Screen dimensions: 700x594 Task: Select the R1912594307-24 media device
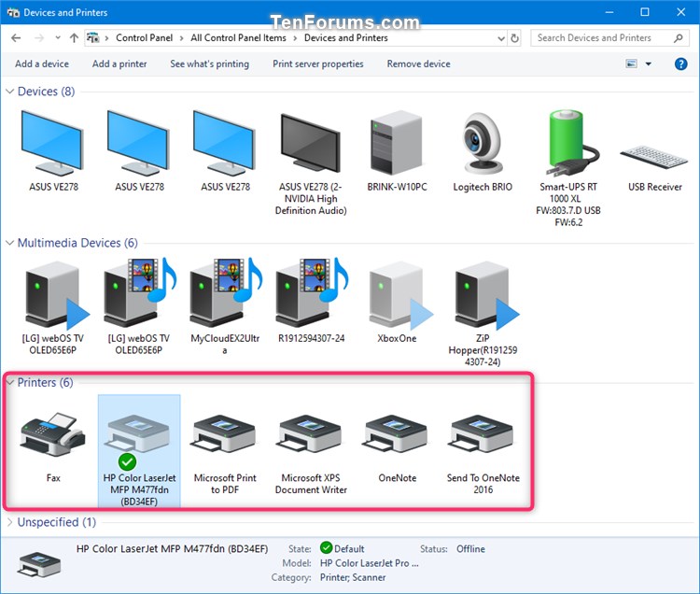(x=311, y=292)
